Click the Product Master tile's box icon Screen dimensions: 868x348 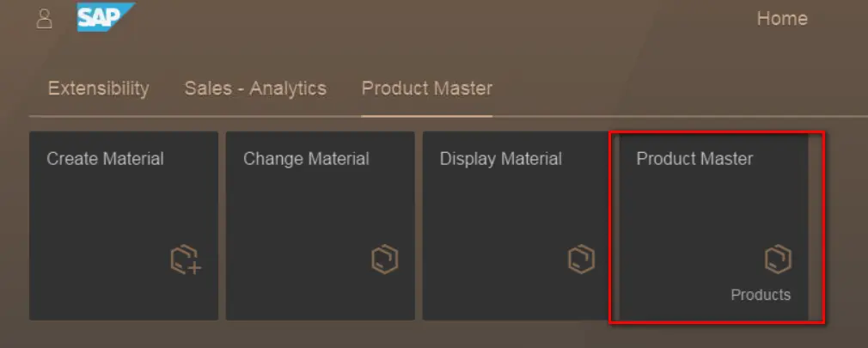click(778, 259)
